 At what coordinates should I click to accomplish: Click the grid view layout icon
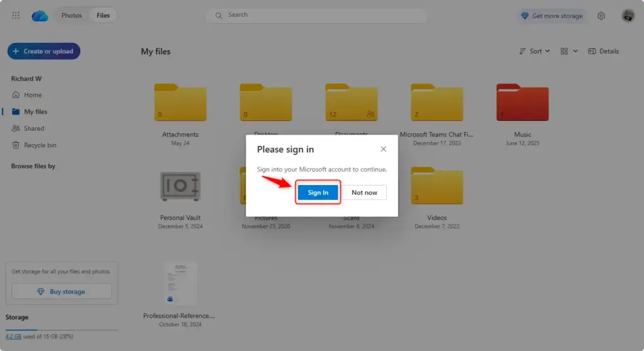coord(564,51)
